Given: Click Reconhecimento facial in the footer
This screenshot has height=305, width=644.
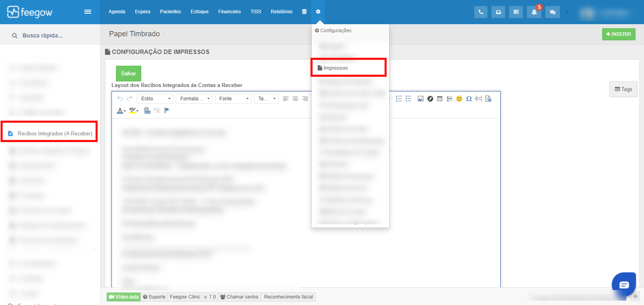Looking at the screenshot, I should [288, 297].
